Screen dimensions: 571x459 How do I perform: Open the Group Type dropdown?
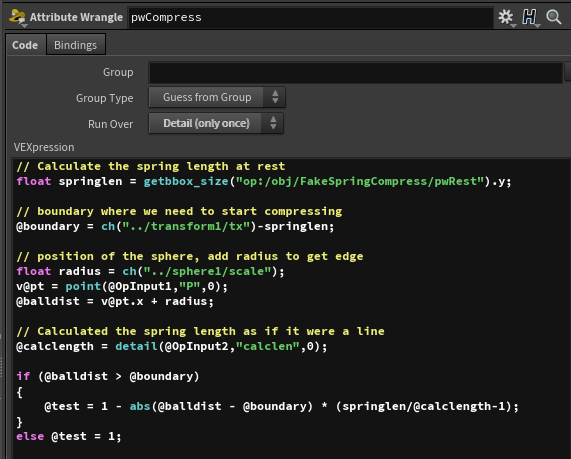217,97
